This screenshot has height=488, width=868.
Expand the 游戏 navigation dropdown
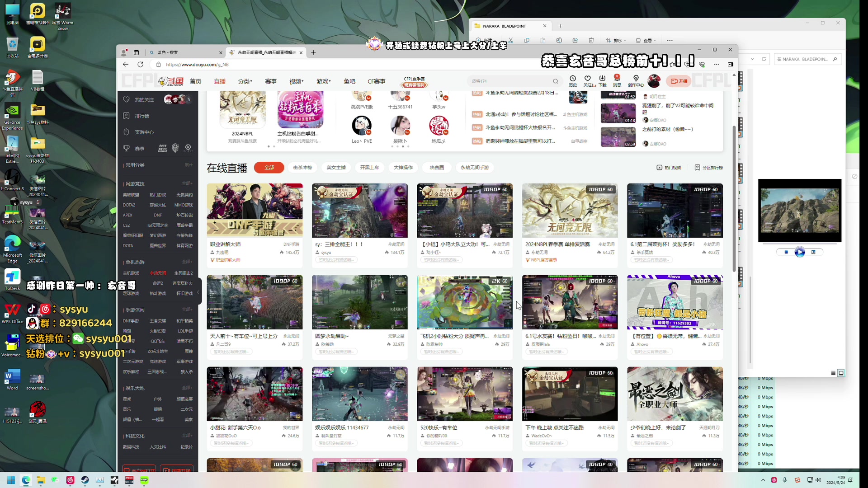[324, 81]
